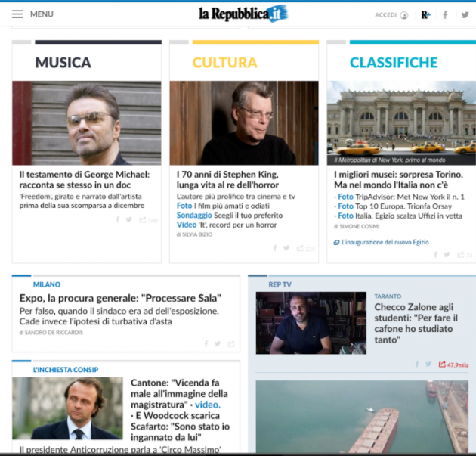Screen dimensions: 476x456
Task: Click the la Repubblica.it logo
Action: click(243, 14)
